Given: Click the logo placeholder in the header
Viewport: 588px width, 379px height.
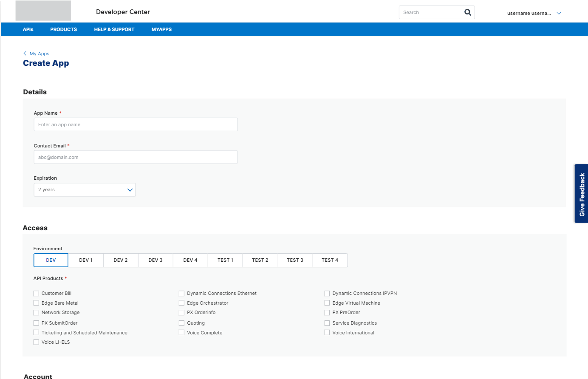Looking at the screenshot, I should (43, 11).
